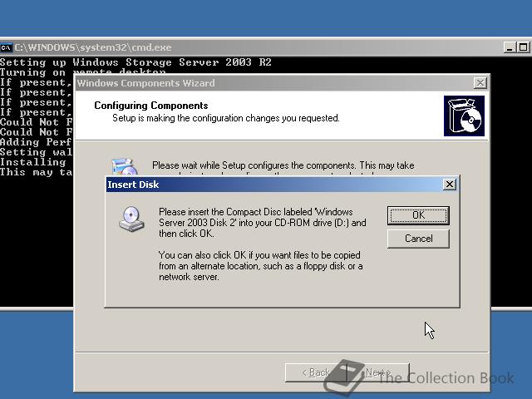
Task: Click the Back button in the wizard
Action: coord(316,372)
